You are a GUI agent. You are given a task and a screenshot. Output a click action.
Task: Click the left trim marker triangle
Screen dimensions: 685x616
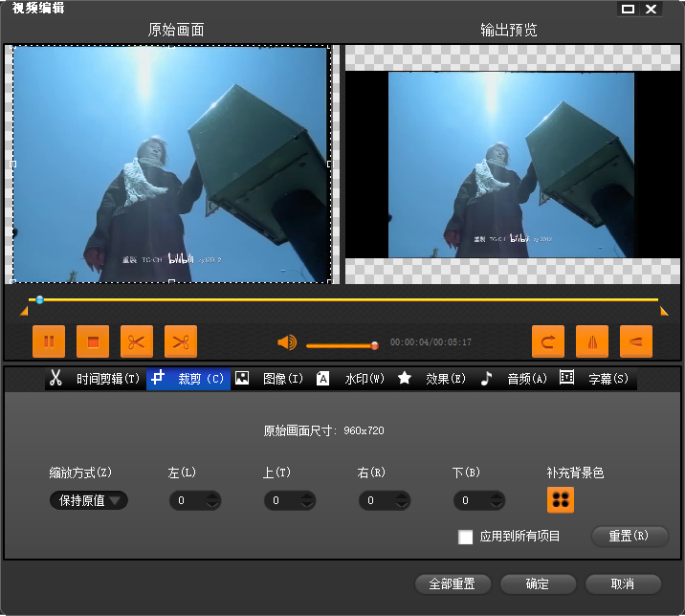pyautogui.click(x=24, y=311)
